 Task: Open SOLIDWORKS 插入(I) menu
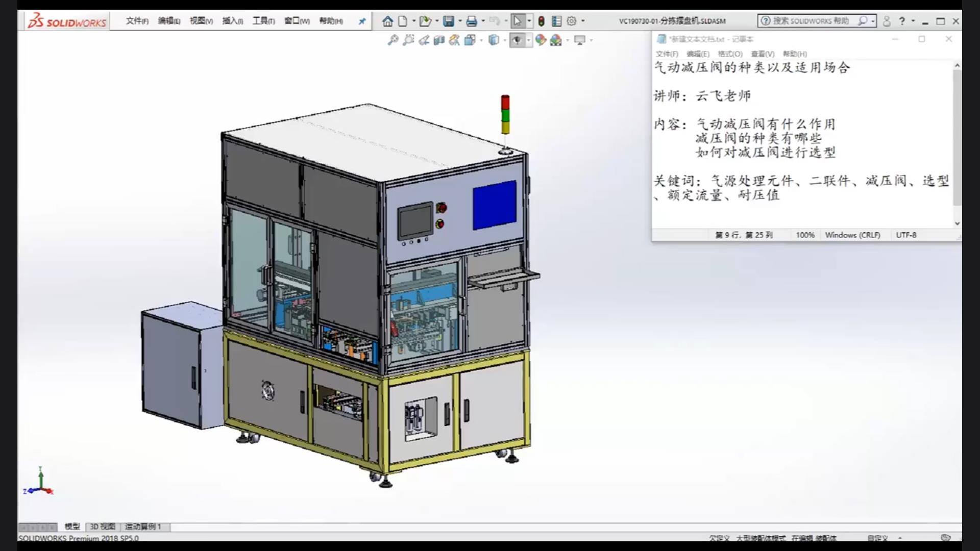[232, 21]
